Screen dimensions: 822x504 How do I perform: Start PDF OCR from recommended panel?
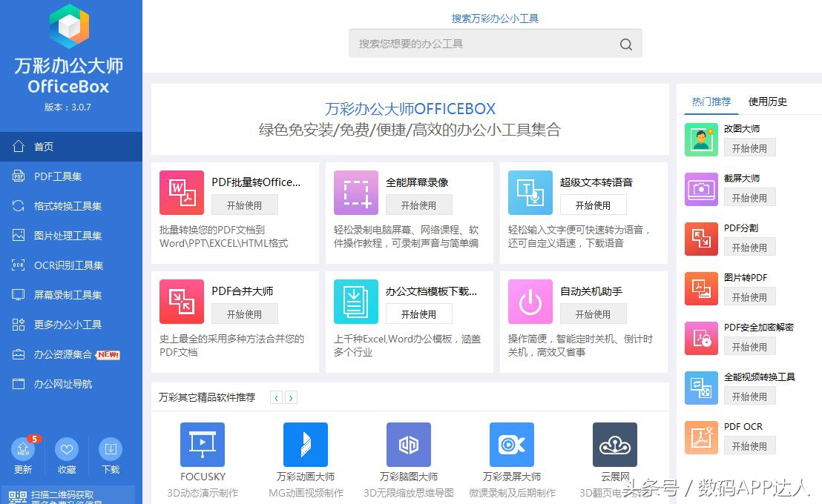[x=749, y=446]
